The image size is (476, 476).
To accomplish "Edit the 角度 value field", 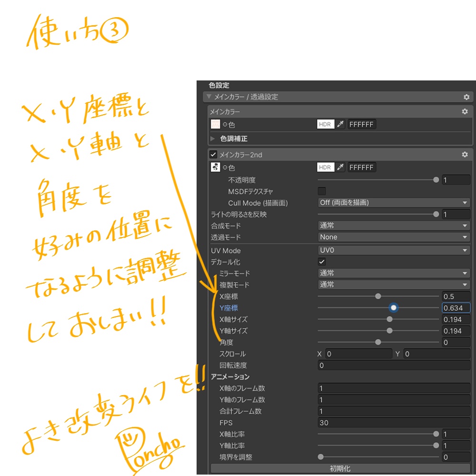I will [x=456, y=342].
